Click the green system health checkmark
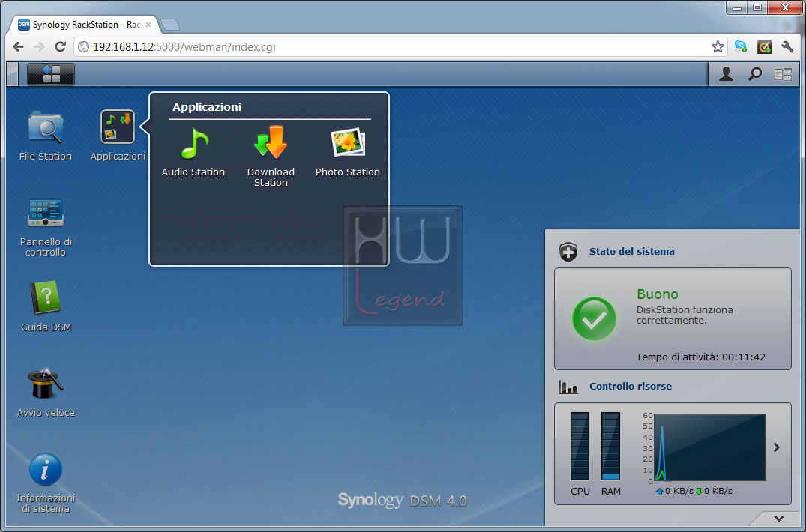 pos(595,318)
